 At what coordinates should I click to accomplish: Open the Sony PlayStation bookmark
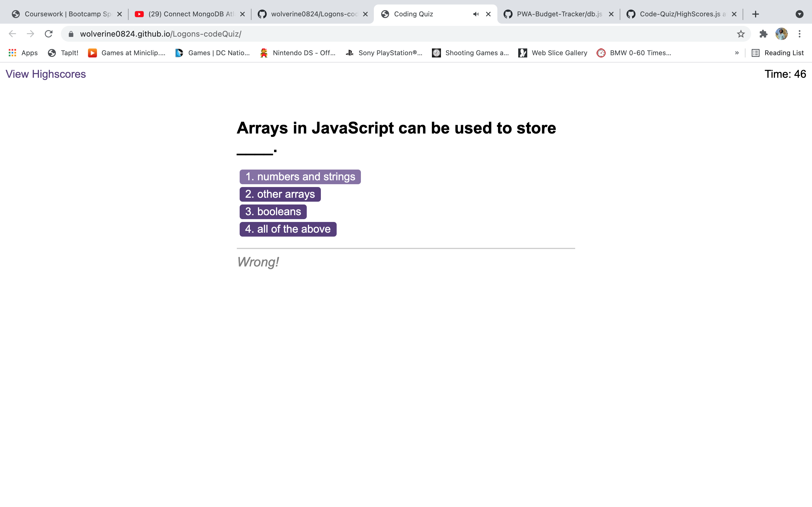(x=384, y=53)
